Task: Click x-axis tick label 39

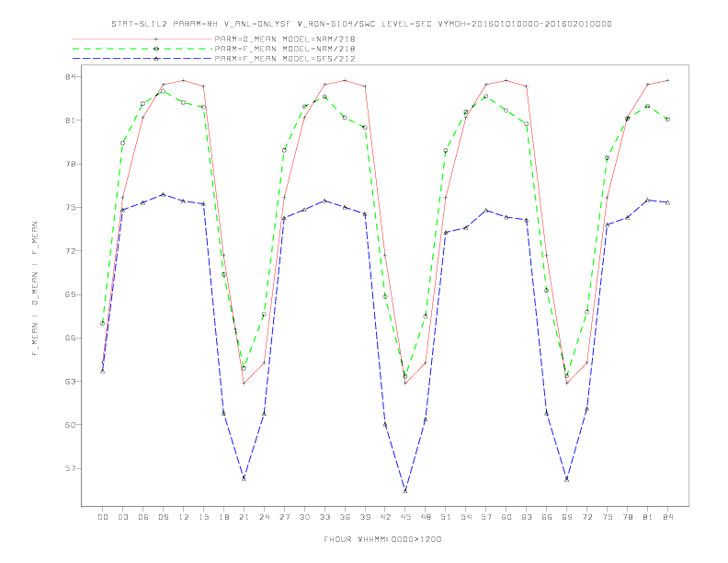Action: (x=365, y=517)
